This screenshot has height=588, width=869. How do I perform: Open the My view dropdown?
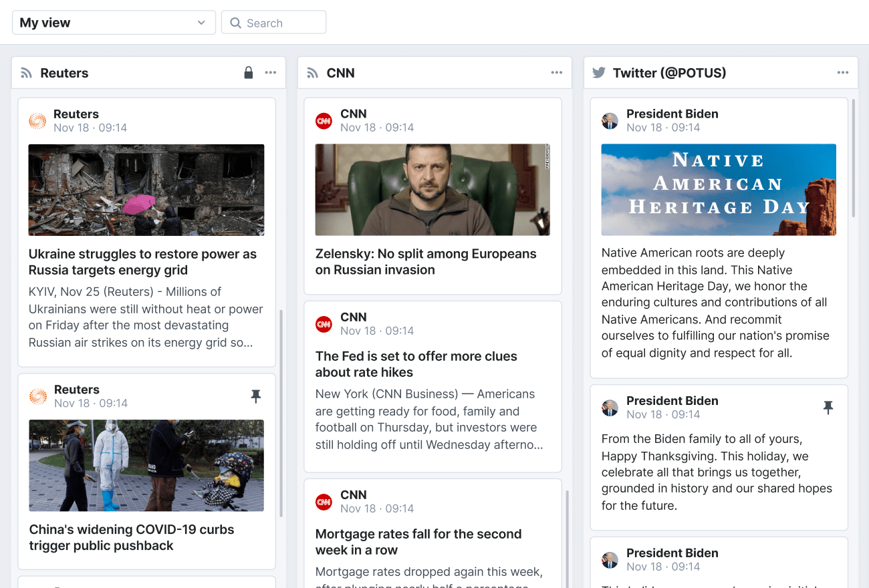(114, 23)
